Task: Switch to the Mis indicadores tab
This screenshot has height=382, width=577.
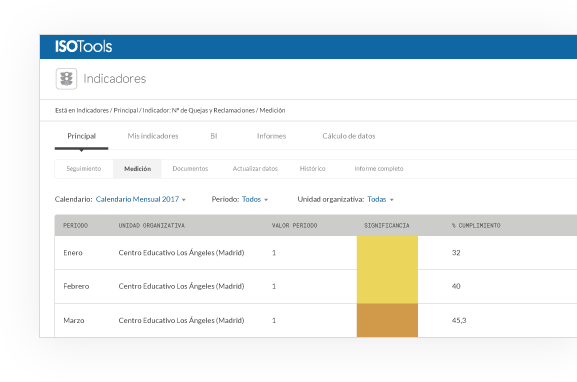Action: pos(153,136)
